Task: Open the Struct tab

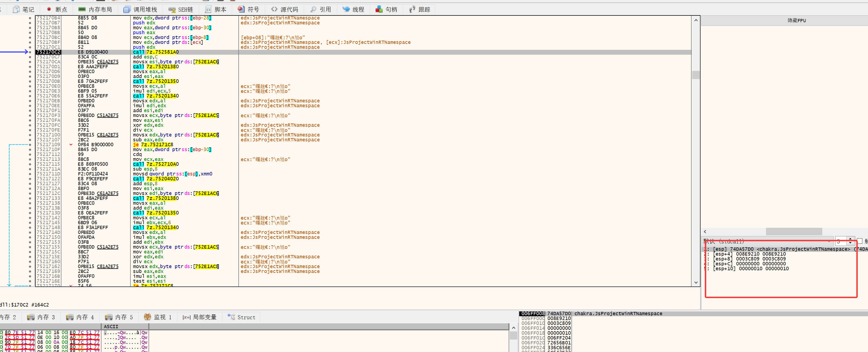Action: (x=241, y=317)
